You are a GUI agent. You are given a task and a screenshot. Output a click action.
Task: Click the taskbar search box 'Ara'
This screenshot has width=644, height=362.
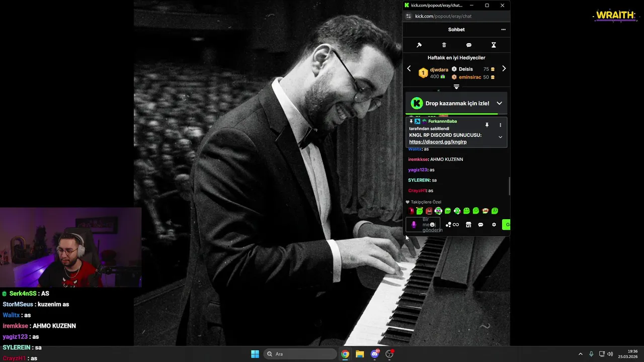(x=300, y=354)
